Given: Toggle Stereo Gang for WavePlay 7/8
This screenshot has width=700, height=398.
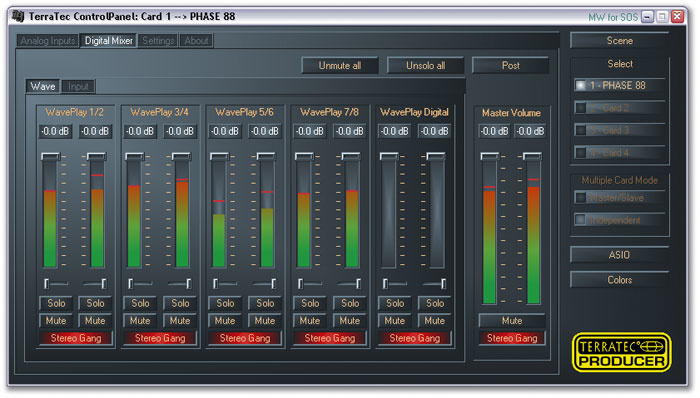Looking at the screenshot, I should [x=330, y=338].
